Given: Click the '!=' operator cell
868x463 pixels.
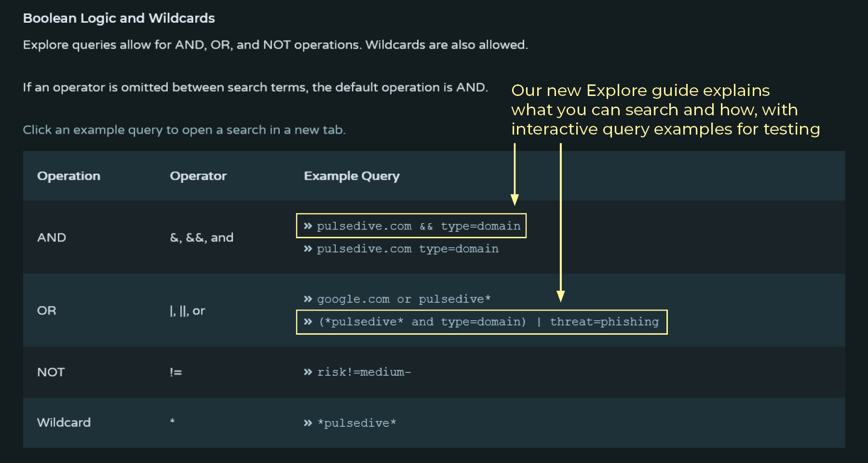Looking at the screenshot, I should (176, 372).
